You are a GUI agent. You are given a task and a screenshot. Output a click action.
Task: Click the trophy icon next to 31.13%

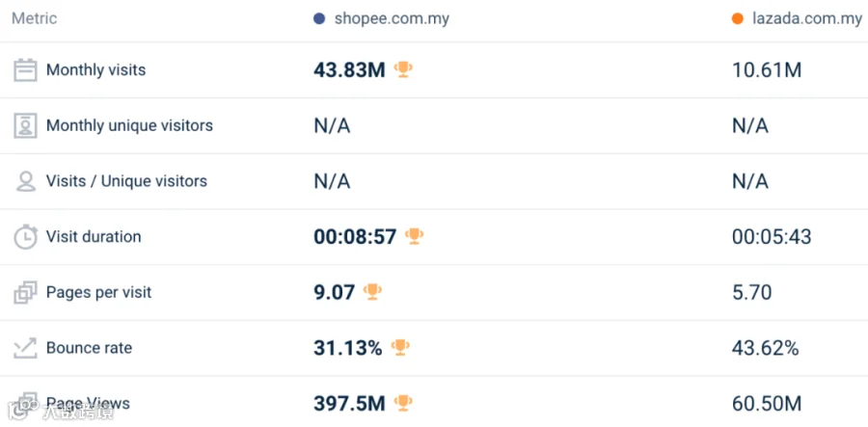(400, 347)
